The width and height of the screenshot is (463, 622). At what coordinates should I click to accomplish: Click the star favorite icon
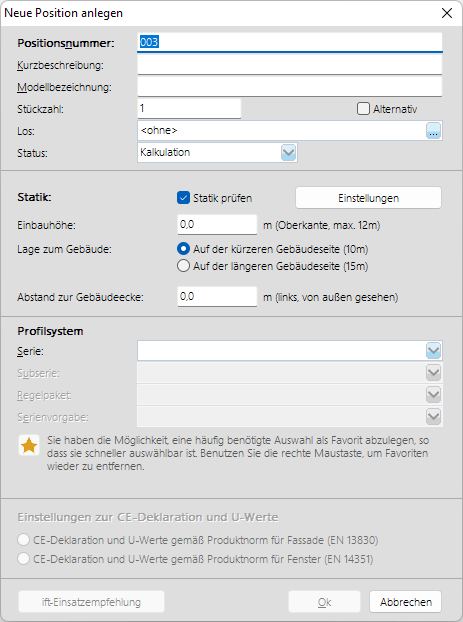(x=29, y=446)
